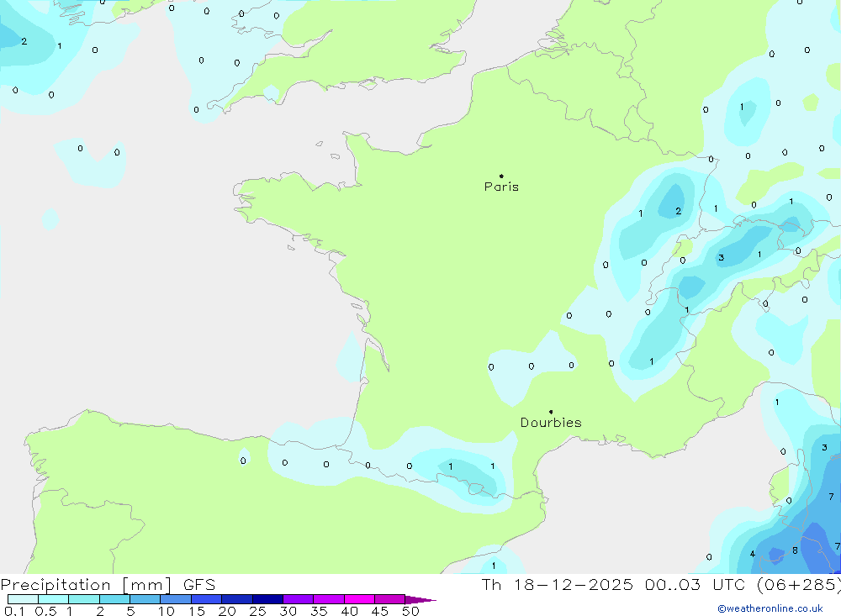Screen dimensions: 841x616
Task: Click the 'Precipitation [mm]' title text
Action: point(87,585)
